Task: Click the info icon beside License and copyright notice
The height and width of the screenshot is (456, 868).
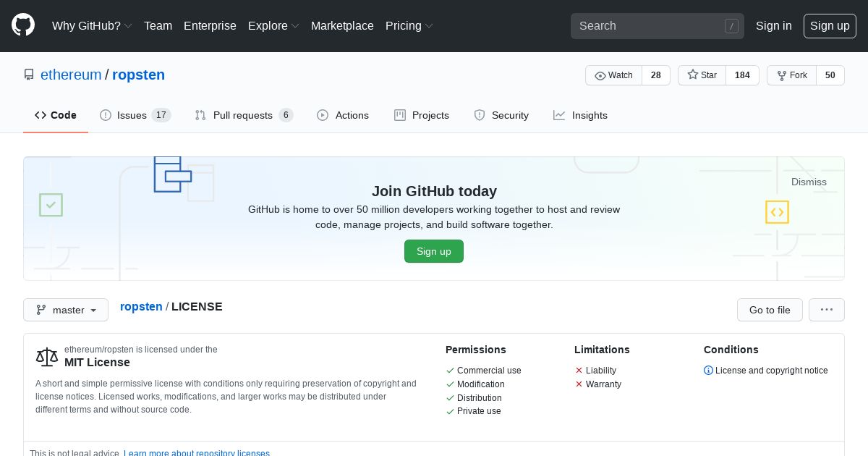Action: click(708, 371)
